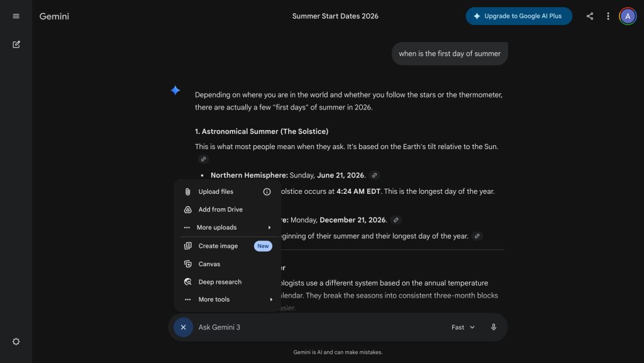Click the info icon beside Upload files
This screenshot has width=644, height=363.
coord(267,192)
